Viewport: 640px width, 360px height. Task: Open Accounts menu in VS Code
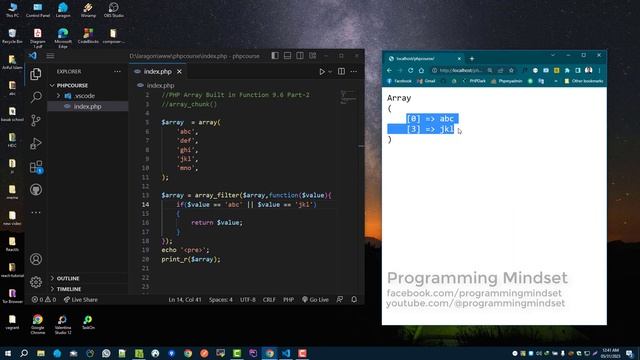(x=36, y=259)
